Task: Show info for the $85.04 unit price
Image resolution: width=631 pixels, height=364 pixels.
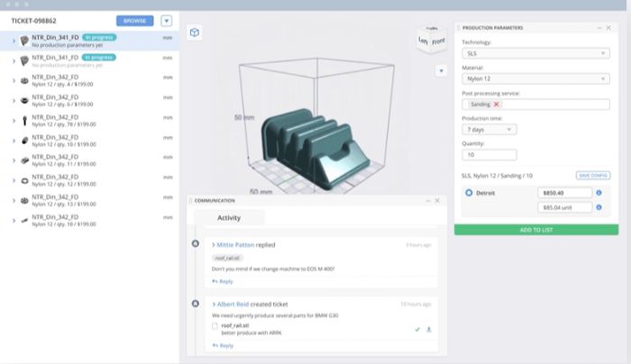Action: [599, 207]
